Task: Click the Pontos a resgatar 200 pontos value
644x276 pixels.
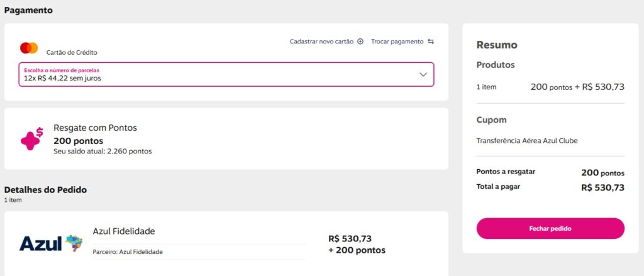Action: tap(602, 173)
